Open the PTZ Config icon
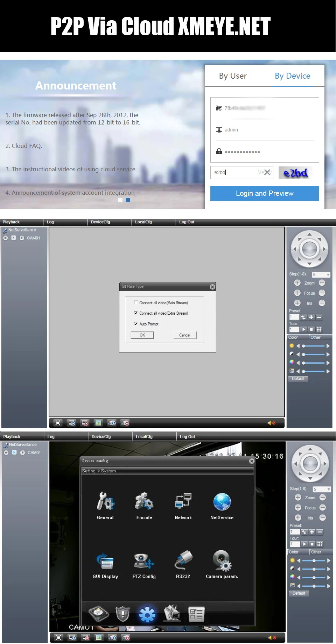336x644 pixels. pyautogui.click(x=144, y=561)
